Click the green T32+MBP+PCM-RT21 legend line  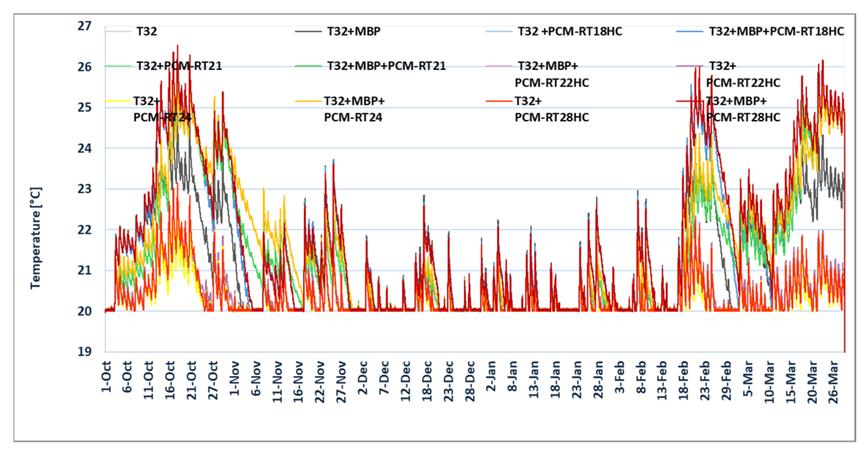[x=308, y=66]
